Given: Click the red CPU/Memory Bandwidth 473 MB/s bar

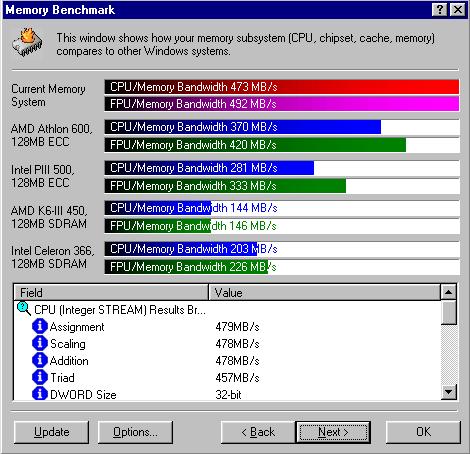Looking at the screenshot, I should (282, 87).
